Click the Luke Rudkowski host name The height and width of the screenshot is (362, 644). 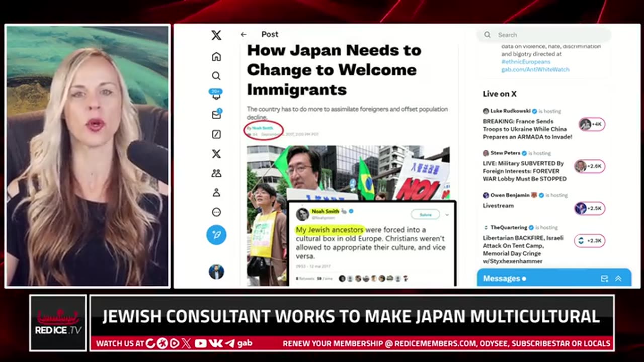[511, 111]
